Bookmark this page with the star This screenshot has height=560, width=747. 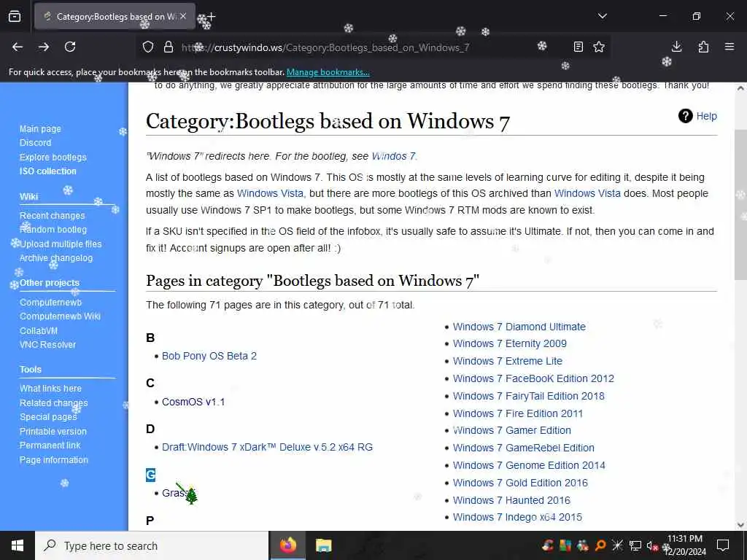coord(599,47)
